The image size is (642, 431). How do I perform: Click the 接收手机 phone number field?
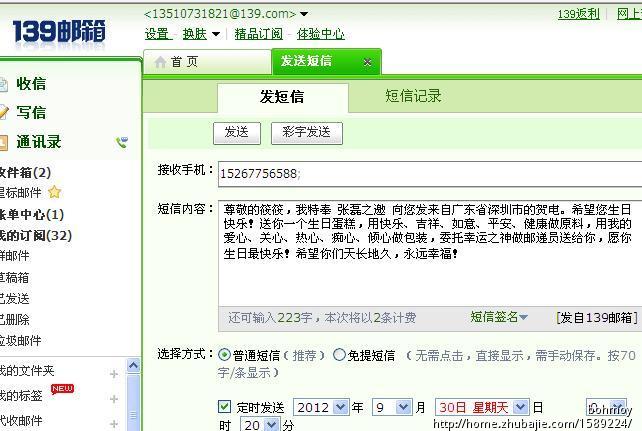click(430, 174)
